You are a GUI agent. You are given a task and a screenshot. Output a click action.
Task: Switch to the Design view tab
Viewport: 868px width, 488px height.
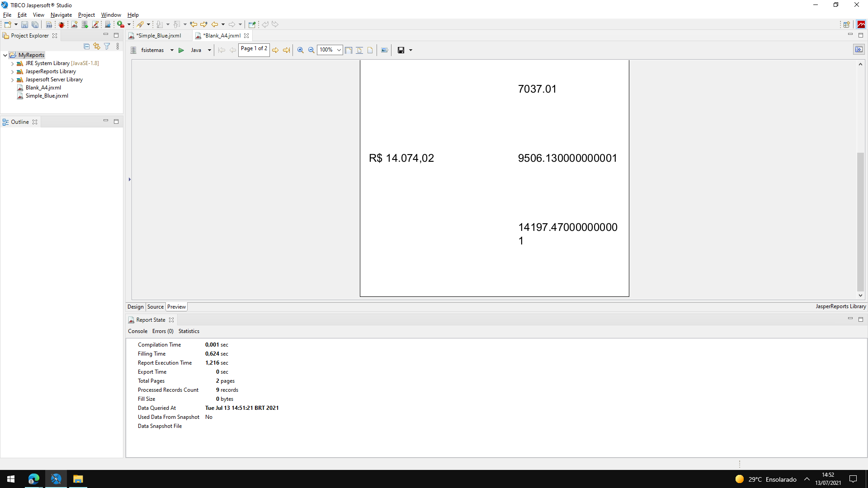[x=135, y=307]
